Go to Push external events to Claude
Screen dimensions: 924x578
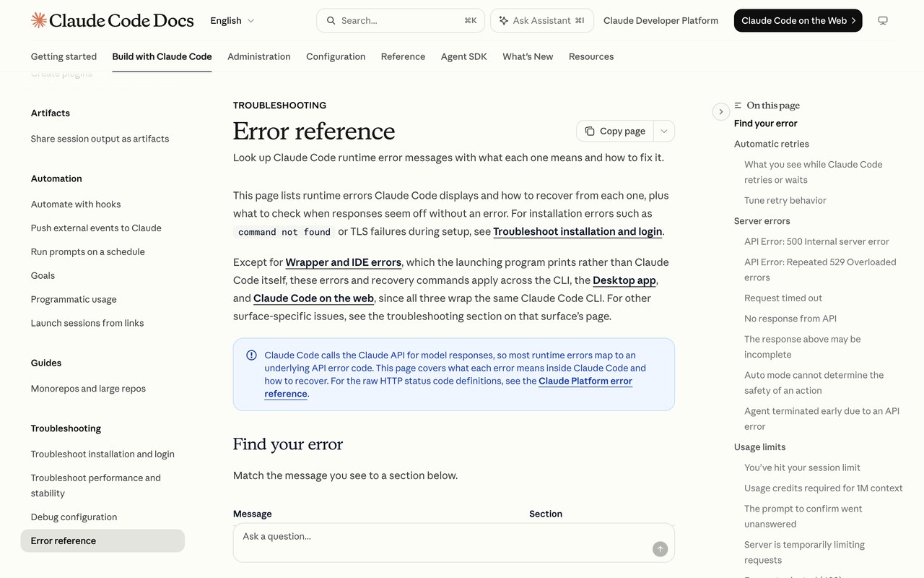[96, 228]
